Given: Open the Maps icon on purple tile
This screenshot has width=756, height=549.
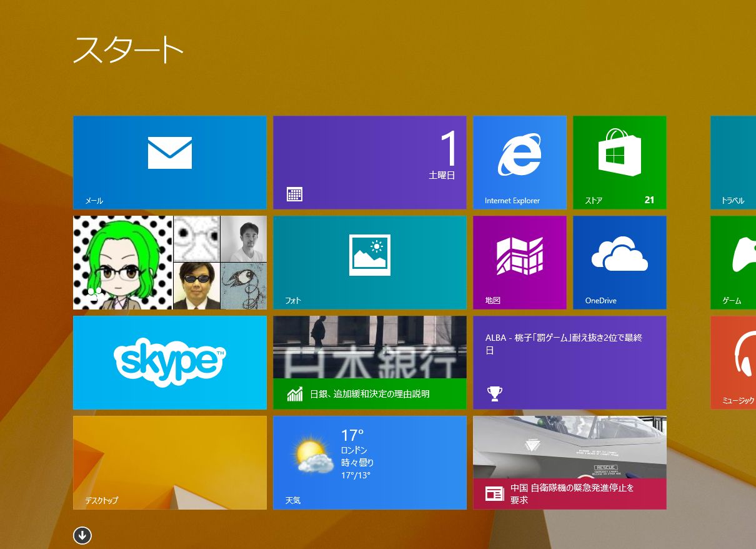Looking at the screenshot, I should [520, 256].
